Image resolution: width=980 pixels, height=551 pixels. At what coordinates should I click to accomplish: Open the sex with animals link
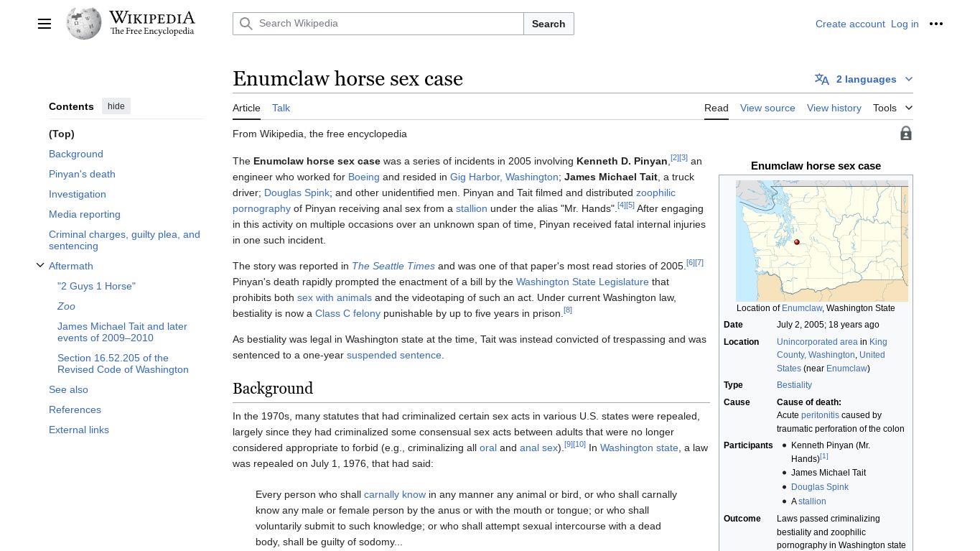[335, 297]
